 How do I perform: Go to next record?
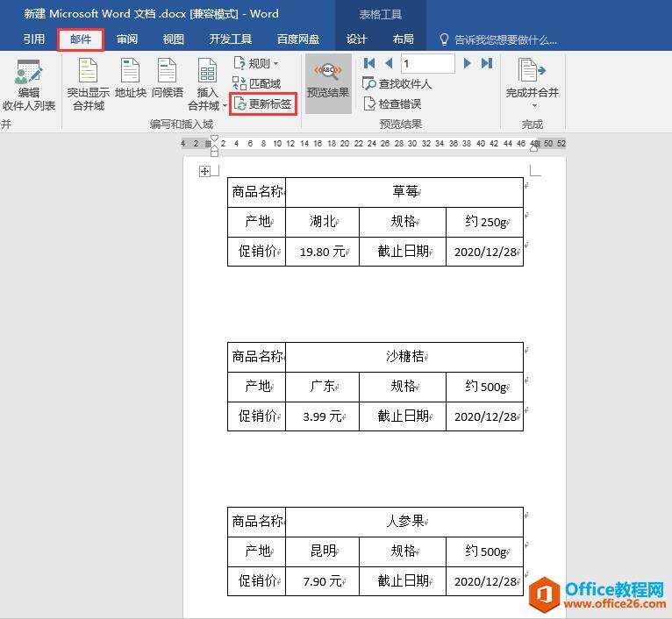(467, 63)
